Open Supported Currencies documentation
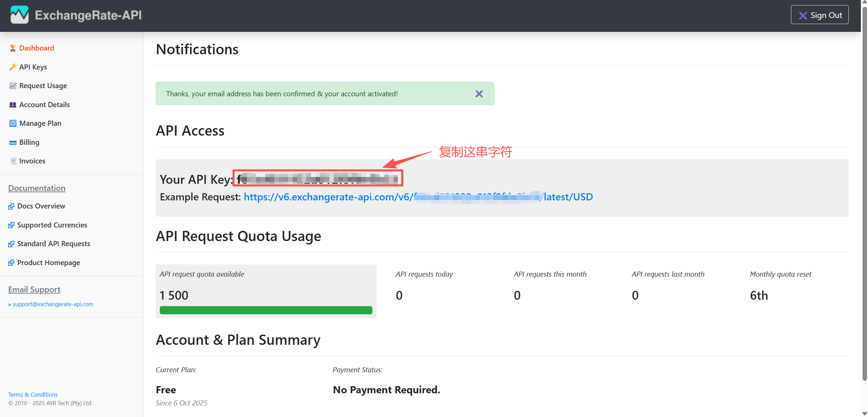868x417 pixels. click(x=52, y=225)
